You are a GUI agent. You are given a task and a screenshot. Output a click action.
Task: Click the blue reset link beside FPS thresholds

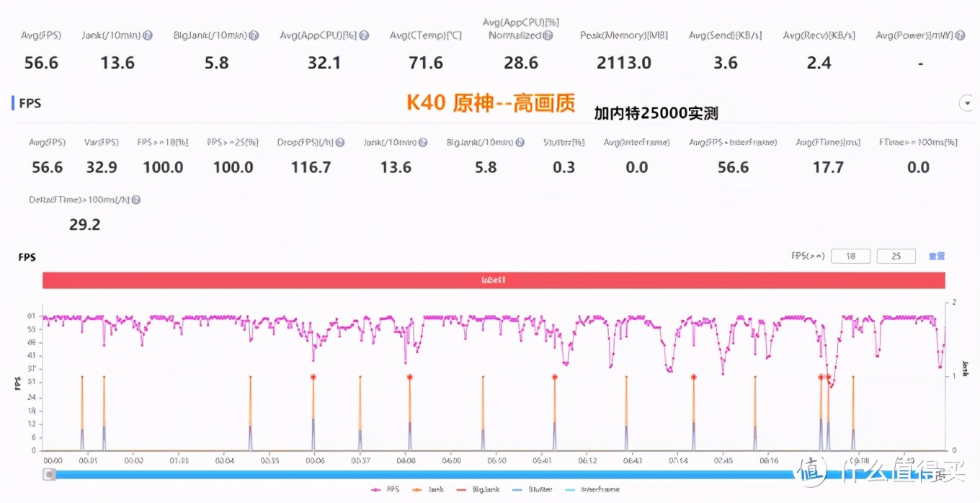click(x=936, y=256)
